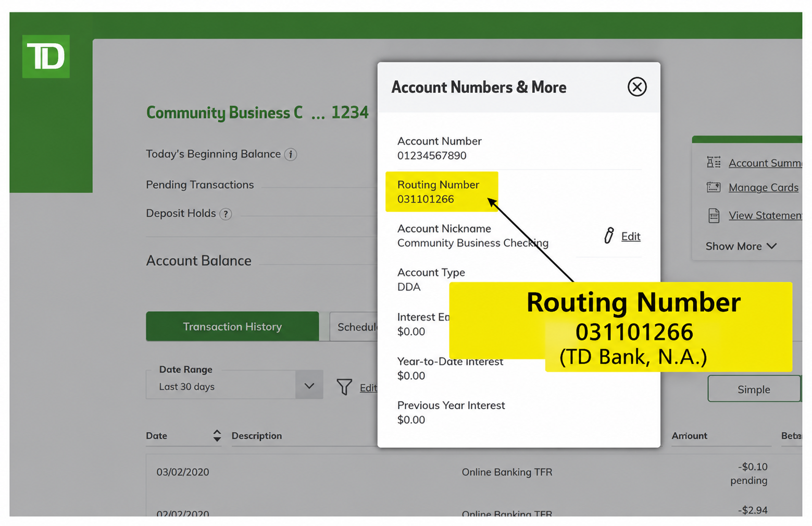812x526 pixels.
Task: Click the Pending Transactions label
Action: [200, 185]
